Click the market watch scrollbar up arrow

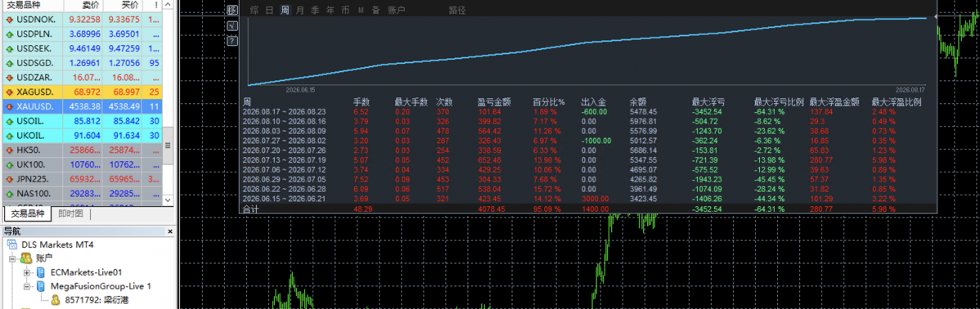pos(168,5)
